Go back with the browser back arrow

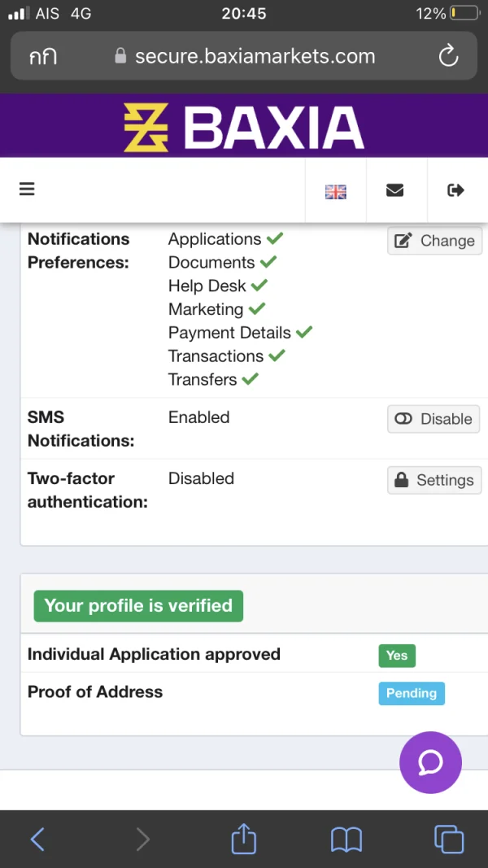point(37,839)
